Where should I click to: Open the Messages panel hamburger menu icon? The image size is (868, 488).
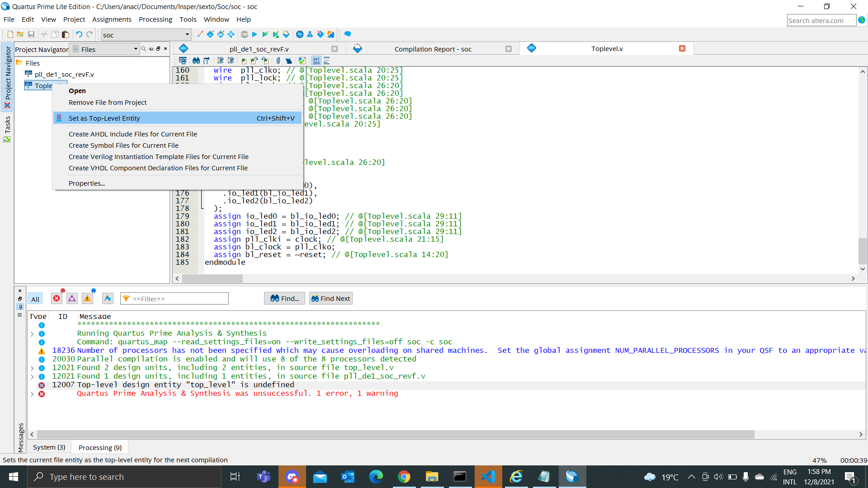19,315
